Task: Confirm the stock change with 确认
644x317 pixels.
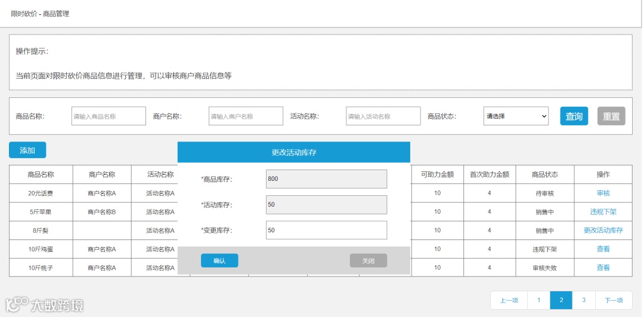Action: tap(219, 261)
